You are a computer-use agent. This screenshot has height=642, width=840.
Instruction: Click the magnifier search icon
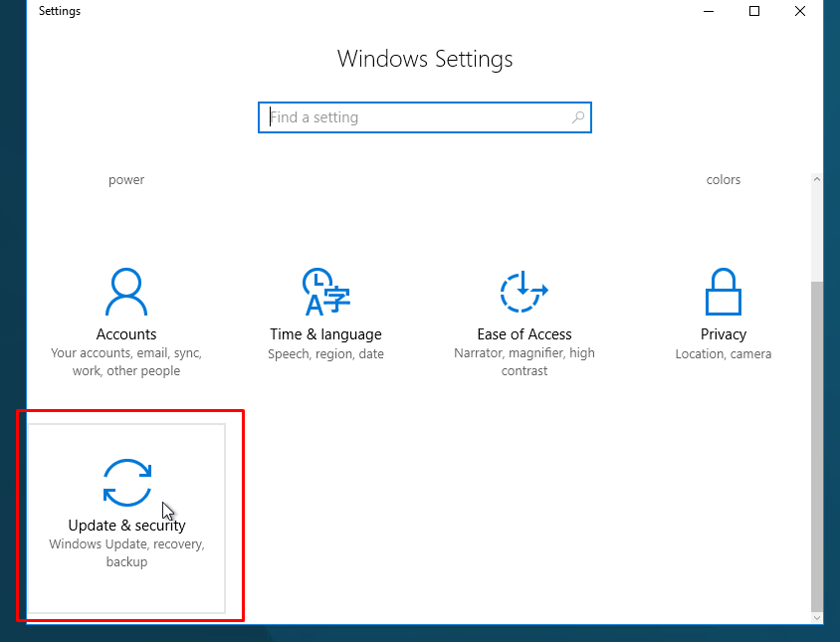[x=578, y=117]
